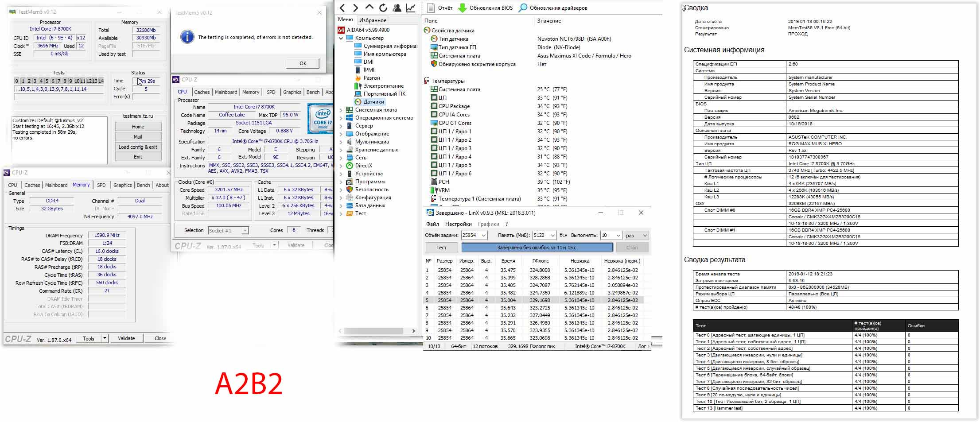Click the ГФлопс column header in LinX
The height and width of the screenshot is (422, 980).
click(541, 261)
